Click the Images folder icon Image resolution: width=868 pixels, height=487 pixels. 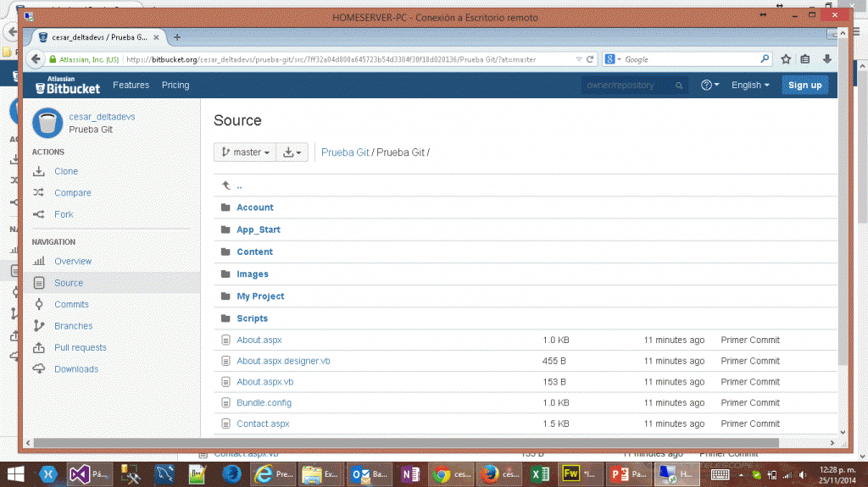click(x=225, y=274)
